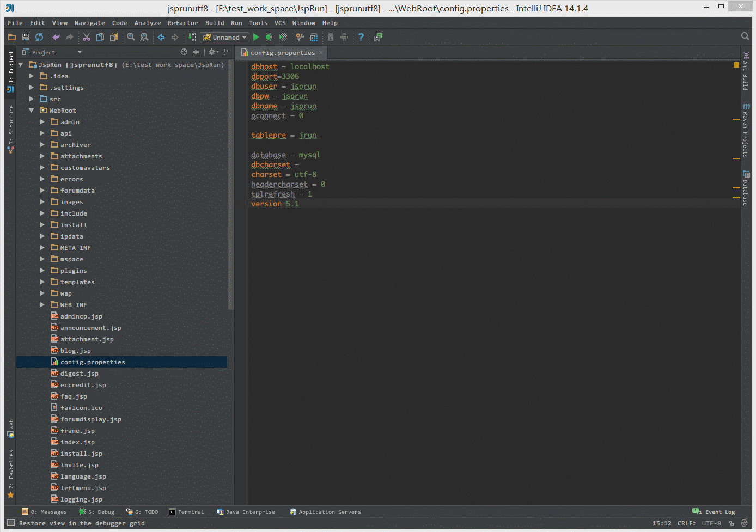Click scroll from source target icon

coord(184,52)
